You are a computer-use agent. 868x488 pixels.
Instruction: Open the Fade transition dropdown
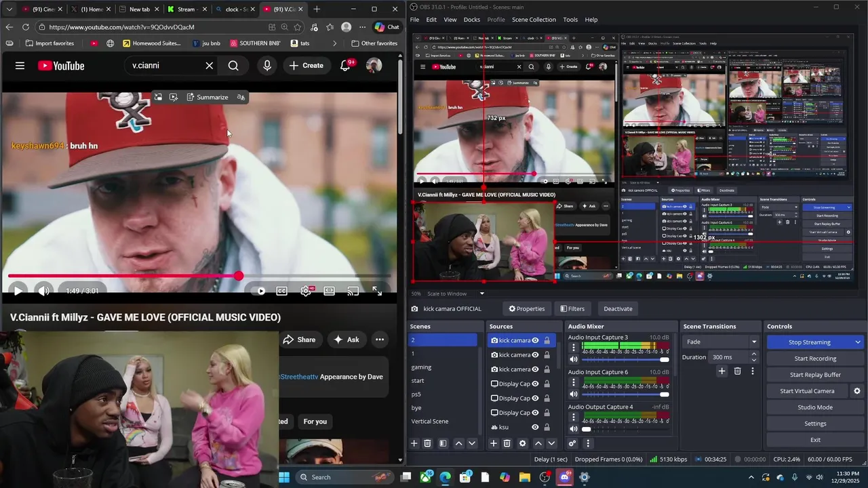tap(720, 342)
